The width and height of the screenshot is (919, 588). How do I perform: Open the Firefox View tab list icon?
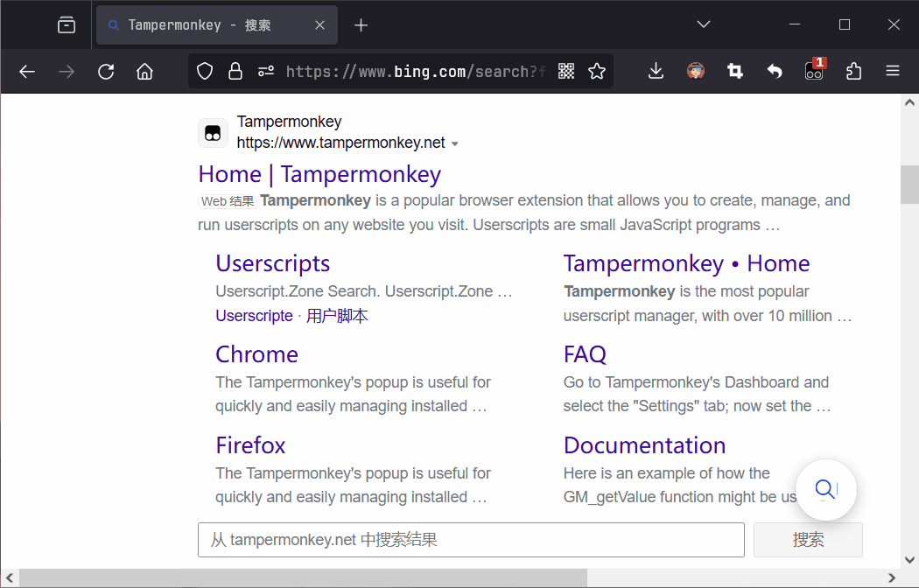click(67, 25)
